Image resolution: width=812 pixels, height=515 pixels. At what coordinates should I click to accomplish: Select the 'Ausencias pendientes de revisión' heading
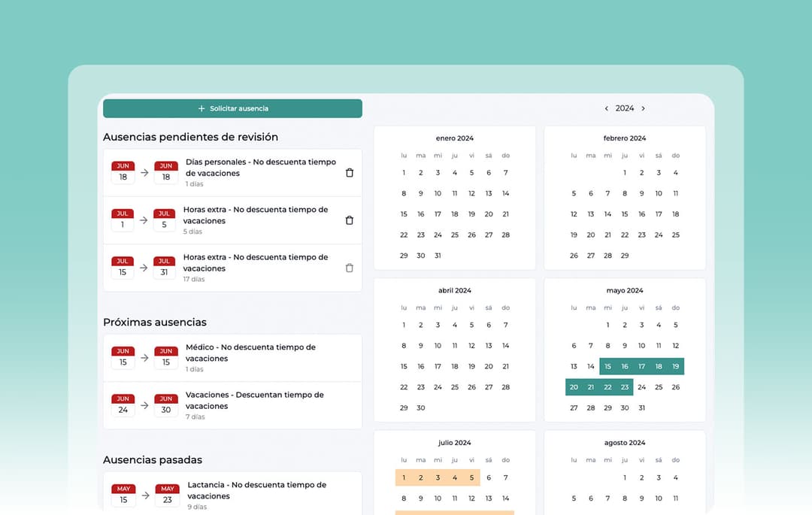190,137
